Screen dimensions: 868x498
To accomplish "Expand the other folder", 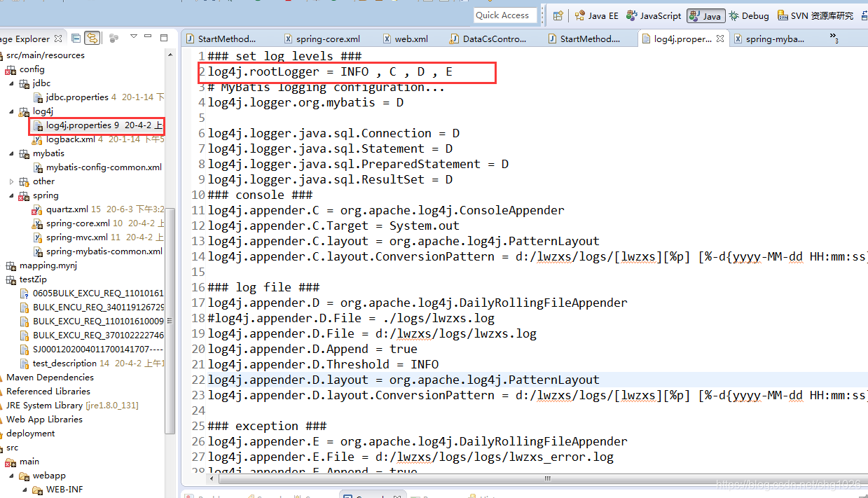I will (11, 181).
